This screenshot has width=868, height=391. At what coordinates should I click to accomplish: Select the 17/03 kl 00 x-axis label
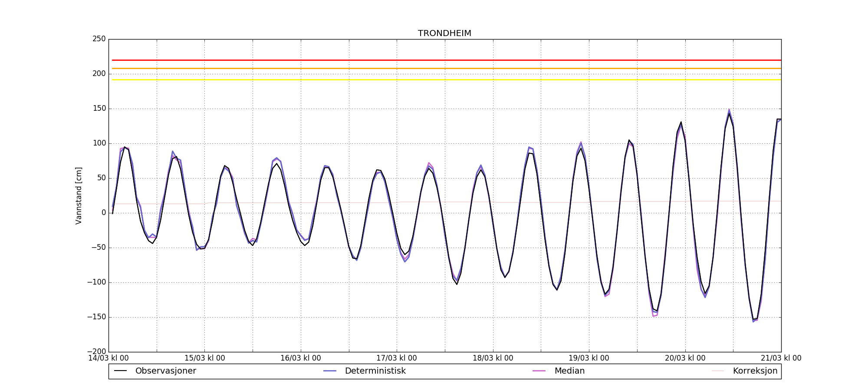[396, 358]
